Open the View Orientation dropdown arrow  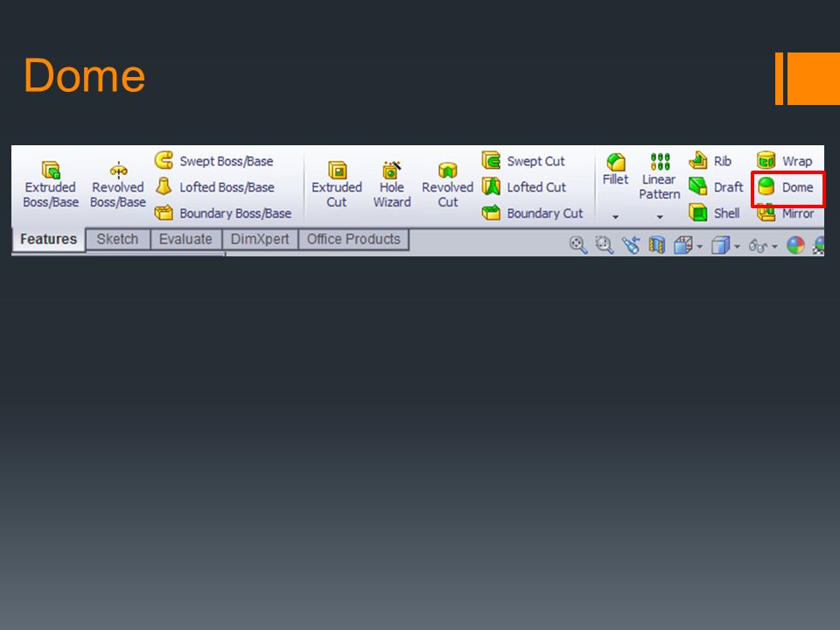[x=700, y=247]
